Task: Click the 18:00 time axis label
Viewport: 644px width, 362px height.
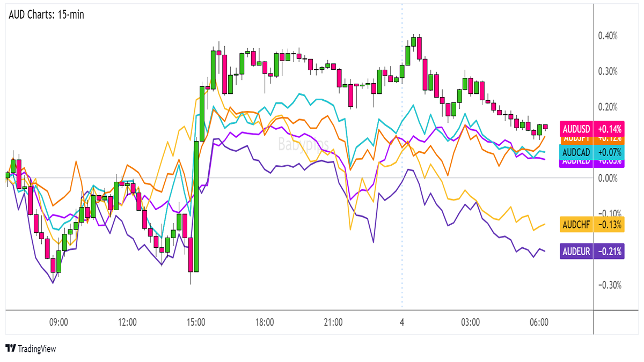Action: [265, 322]
